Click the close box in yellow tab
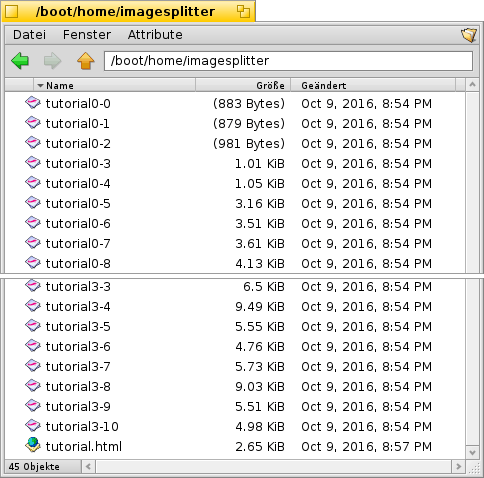 [x=12, y=12]
